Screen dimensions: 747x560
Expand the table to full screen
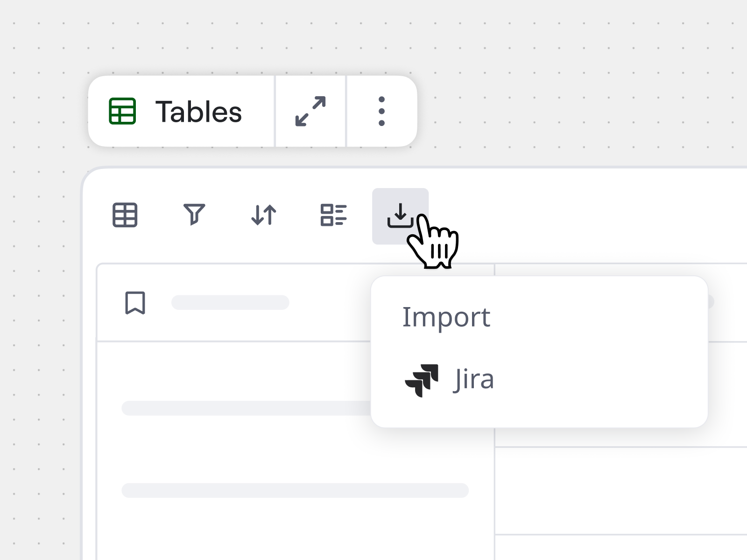(x=310, y=112)
